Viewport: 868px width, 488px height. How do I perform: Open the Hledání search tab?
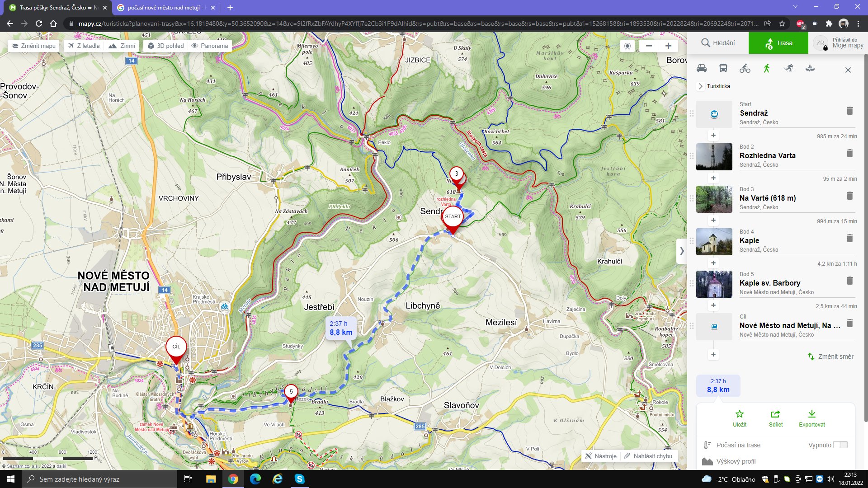tap(718, 43)
